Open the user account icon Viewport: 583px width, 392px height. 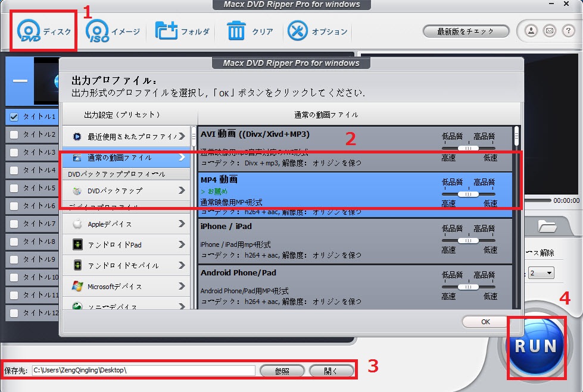531,30
